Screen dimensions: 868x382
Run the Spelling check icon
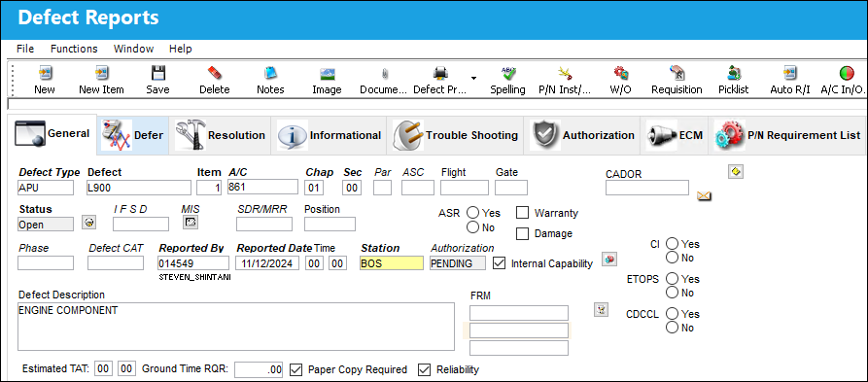coord(507,73)
